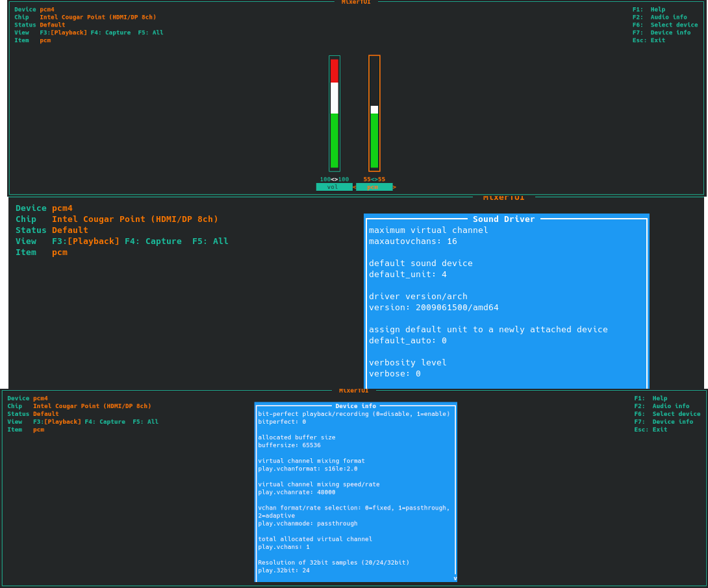Click the Sound Driver dialog title
Viewport: 708px width, 588px height.
tap(503, 219)
